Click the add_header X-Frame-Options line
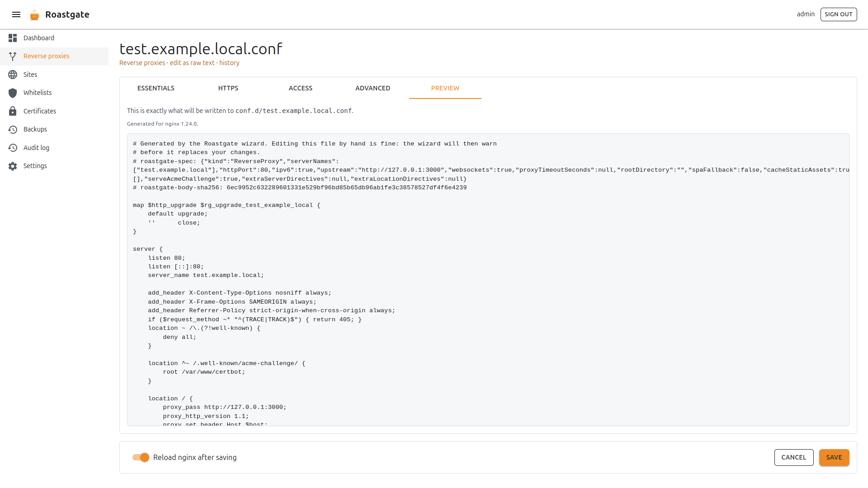Screen dimensions: 868x488 pos(232,302)
